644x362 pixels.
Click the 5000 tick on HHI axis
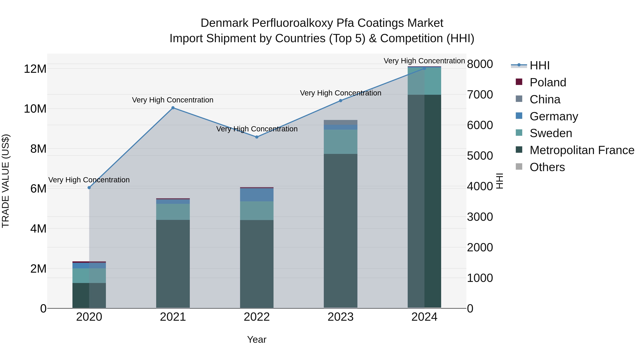pyautogui.click(x=480, y=156)
